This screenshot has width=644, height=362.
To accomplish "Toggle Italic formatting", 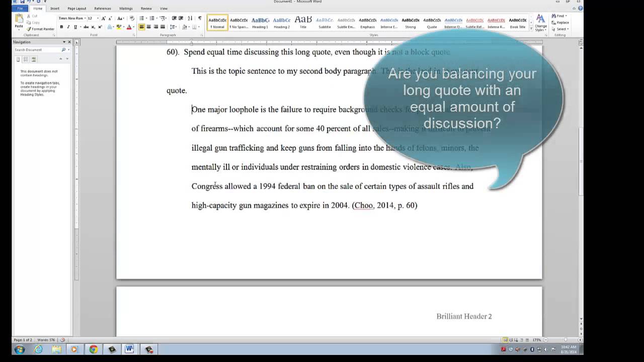I will pos(68,27).
